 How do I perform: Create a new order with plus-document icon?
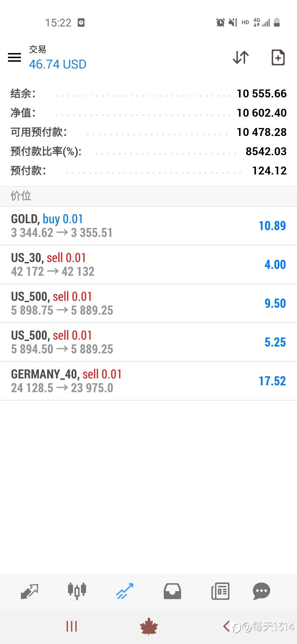(278, 58)
